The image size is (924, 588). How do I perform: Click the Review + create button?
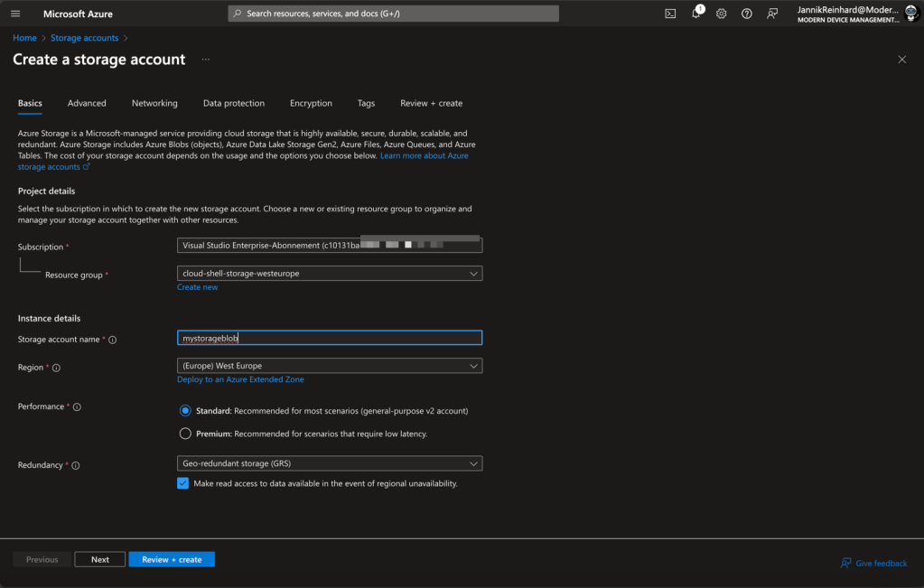click(x=172, y=559)
